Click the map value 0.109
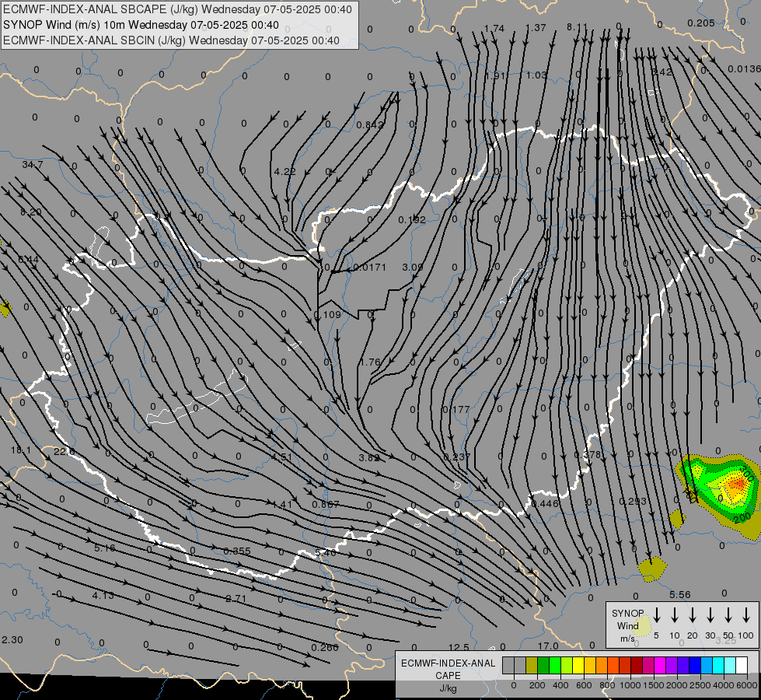This screenshot has width=761, height=700. click(x=327, y=315)
